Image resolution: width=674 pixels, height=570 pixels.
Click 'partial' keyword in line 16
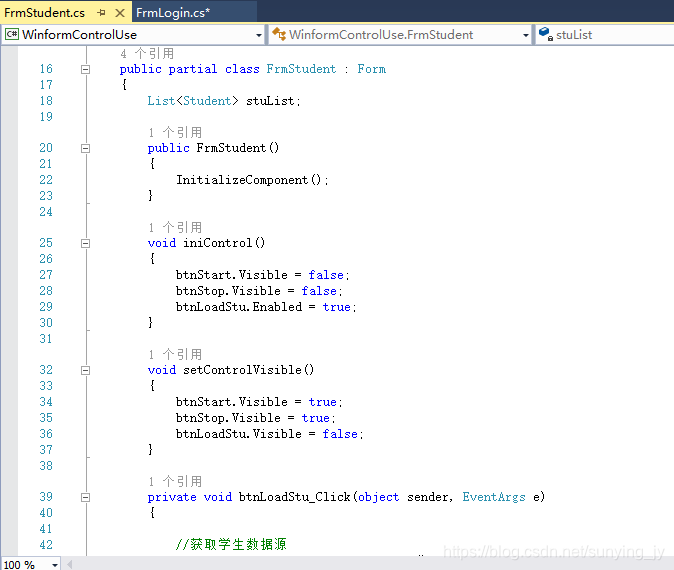pos(193,69)
